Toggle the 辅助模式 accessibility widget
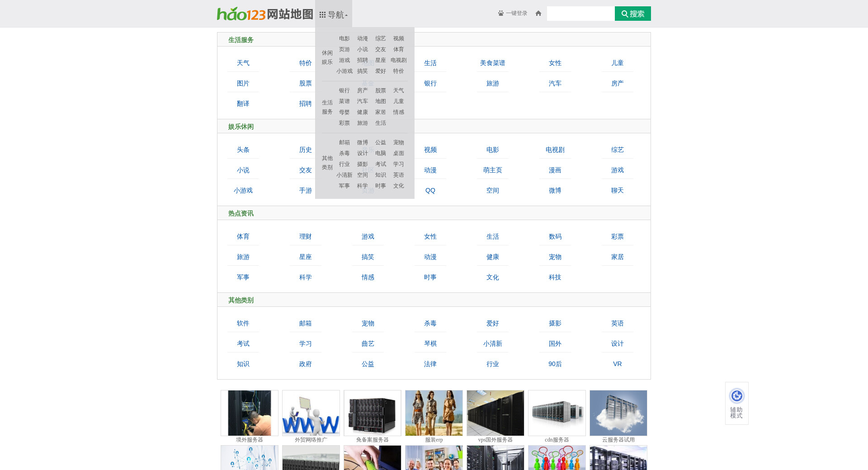The image size is (868, 470). click(x=737, y=403)
